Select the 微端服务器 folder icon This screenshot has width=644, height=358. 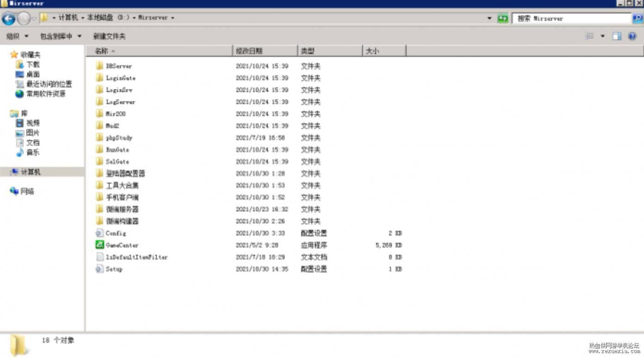click(x=99, y=209)
